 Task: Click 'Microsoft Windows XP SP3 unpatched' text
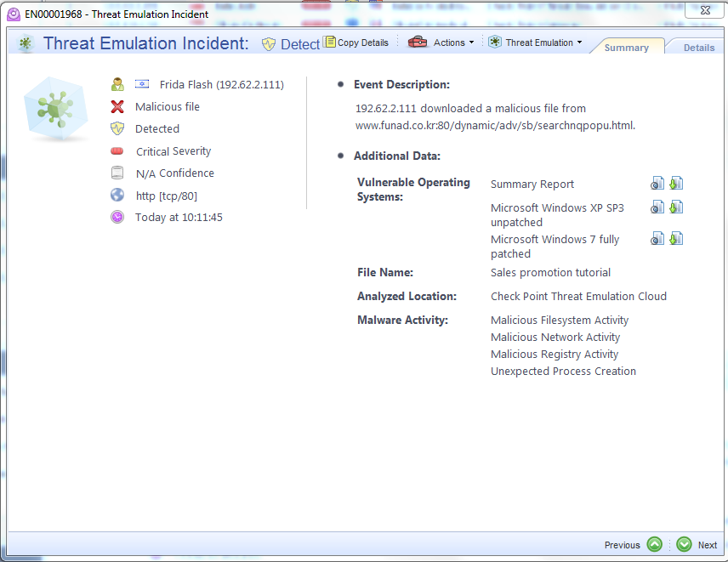[x=557, y=215]
